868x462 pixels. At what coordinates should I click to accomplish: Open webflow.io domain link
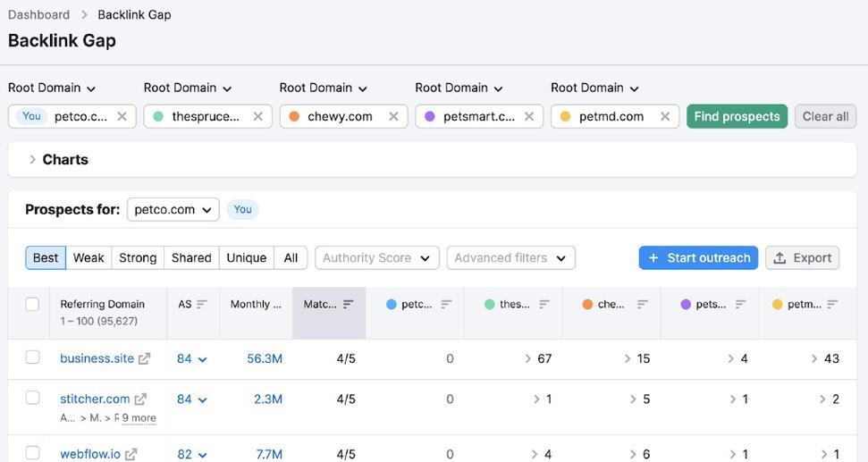[90, 454]
